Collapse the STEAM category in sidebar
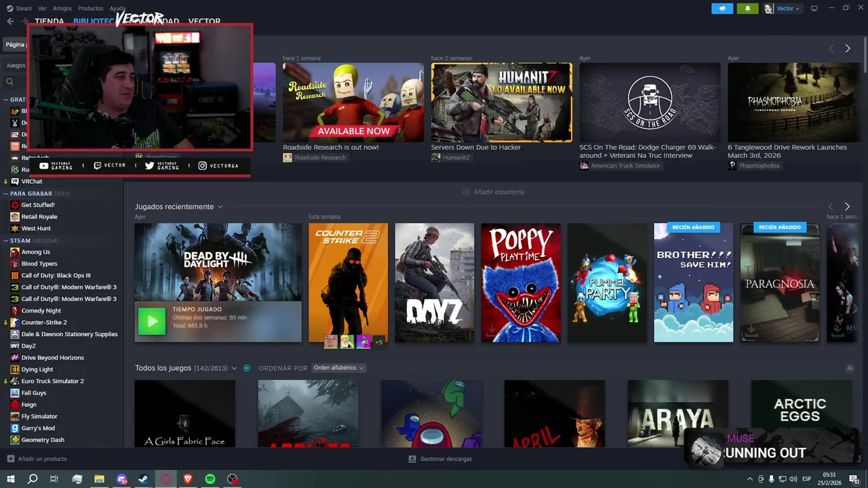 pyautogui.click(x=6, y=241)
